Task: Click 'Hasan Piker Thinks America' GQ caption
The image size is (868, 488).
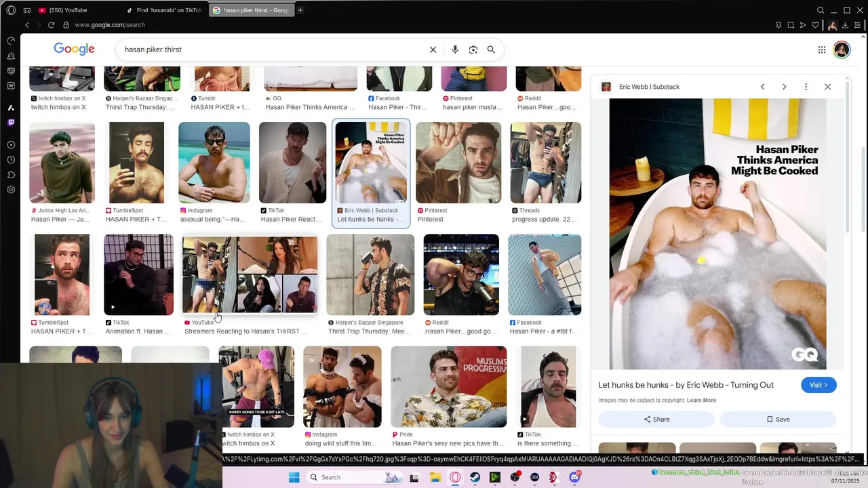Action: coord(310,107)
